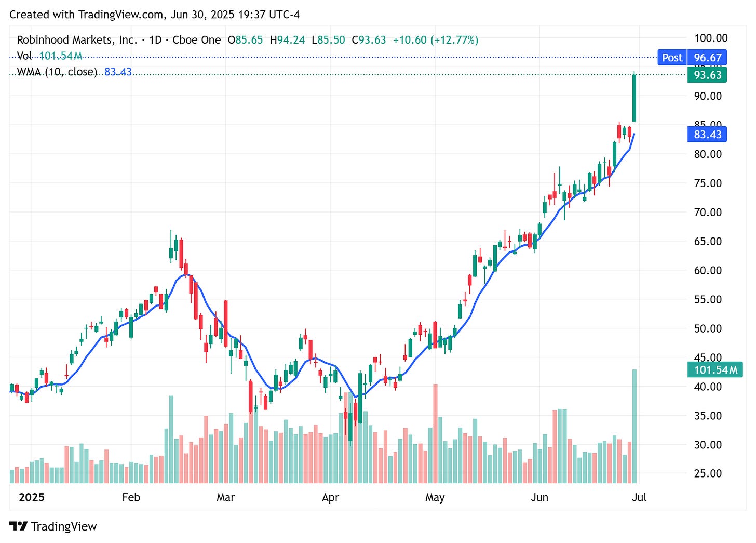Image resolution: width=756 pixels, height=543 pixels.
Task: Click the teal 101.54M volume label
Action: 717,369
